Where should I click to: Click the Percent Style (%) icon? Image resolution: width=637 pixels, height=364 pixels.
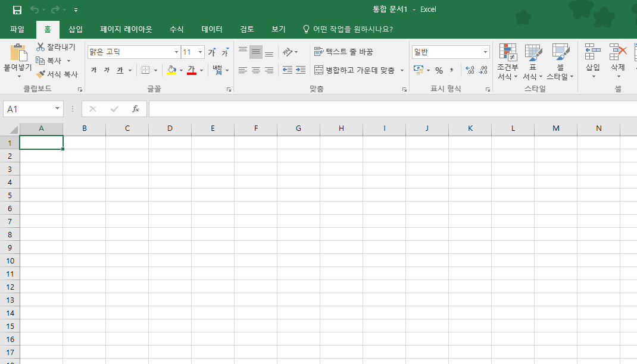click(x=439, y=70)
